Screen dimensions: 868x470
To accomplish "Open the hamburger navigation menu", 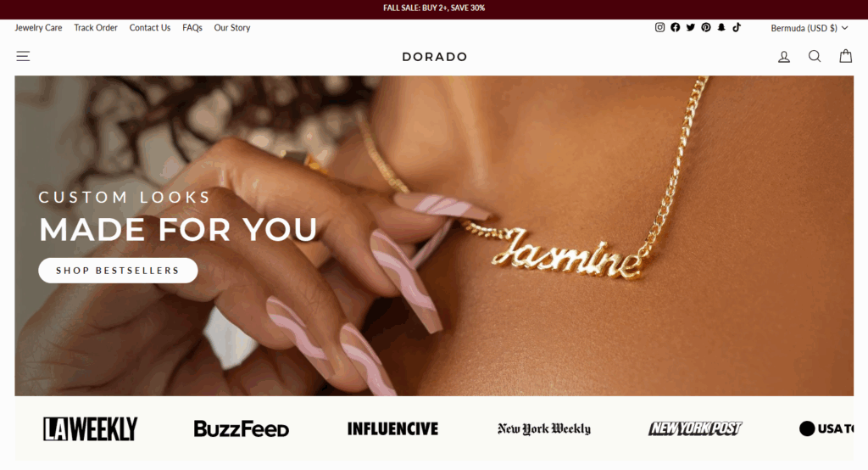I will click(23, 56).
